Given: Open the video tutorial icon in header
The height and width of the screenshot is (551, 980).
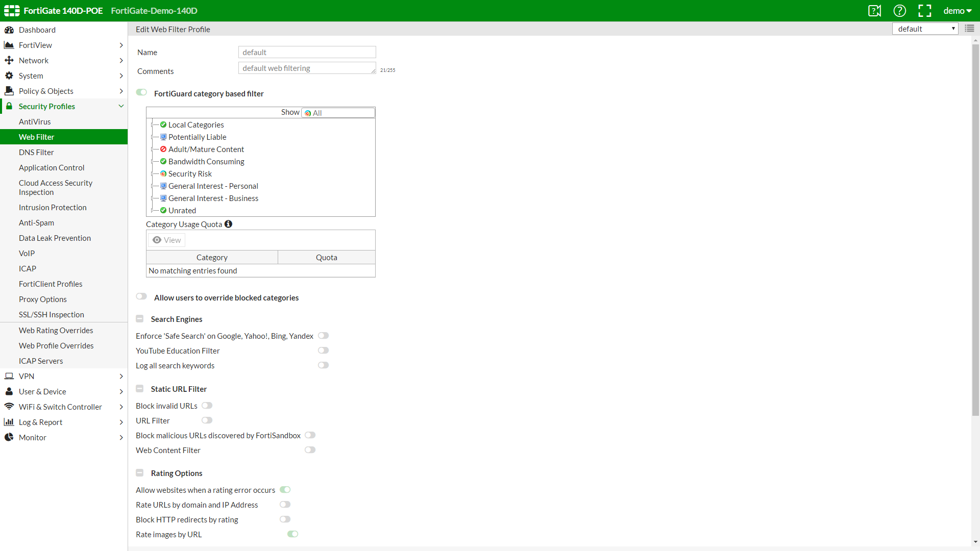Looking at the screenshot, I should [x=874, y=11].
